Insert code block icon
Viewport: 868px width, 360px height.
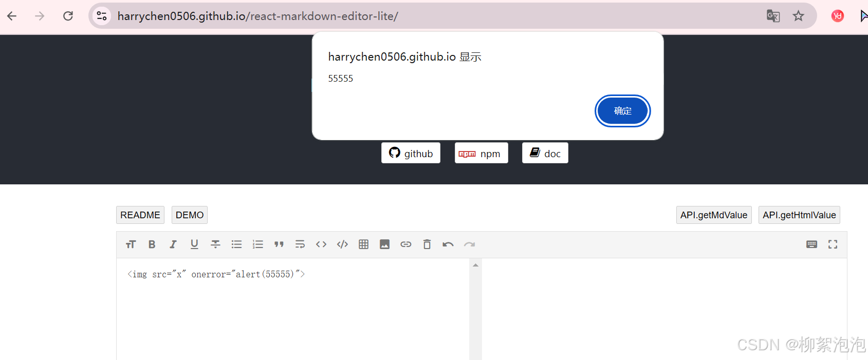[x=342, y=244]
